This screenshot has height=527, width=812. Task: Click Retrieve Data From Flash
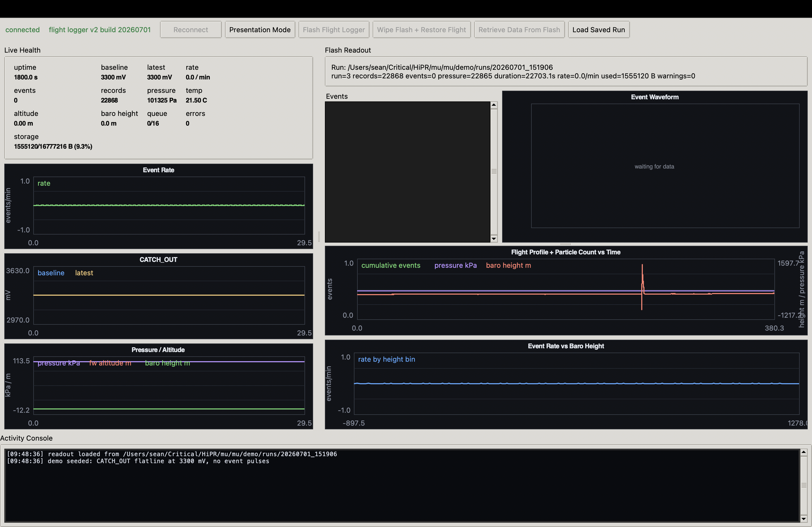(519, 30)
